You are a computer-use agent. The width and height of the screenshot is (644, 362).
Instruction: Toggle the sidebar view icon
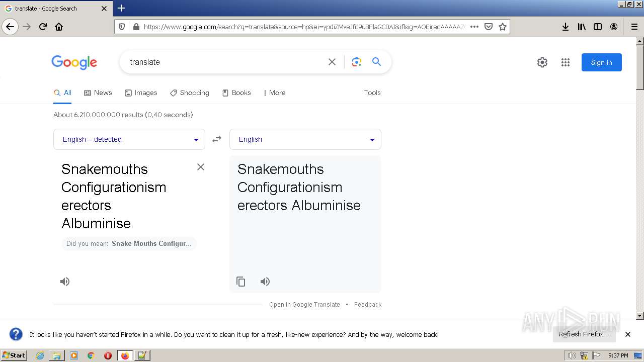pyautogui.click(x=598, y=27)
